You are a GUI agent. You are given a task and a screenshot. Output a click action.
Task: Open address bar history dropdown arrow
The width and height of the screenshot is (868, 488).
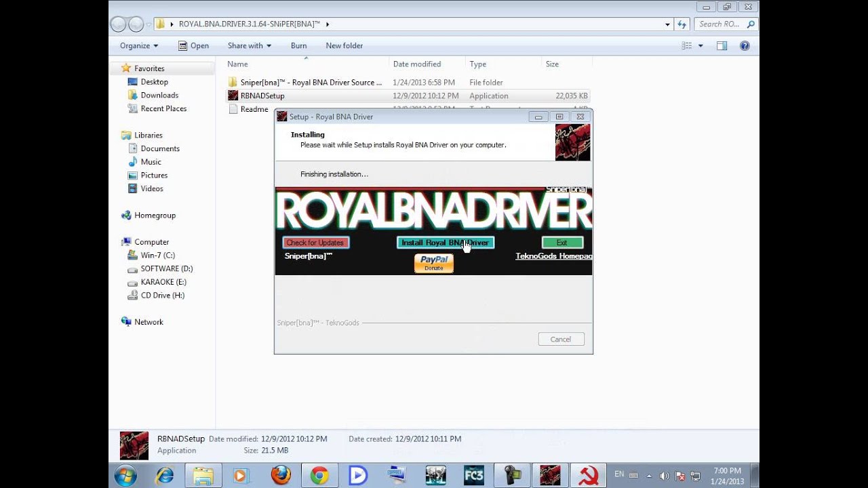tap(667, 24)
